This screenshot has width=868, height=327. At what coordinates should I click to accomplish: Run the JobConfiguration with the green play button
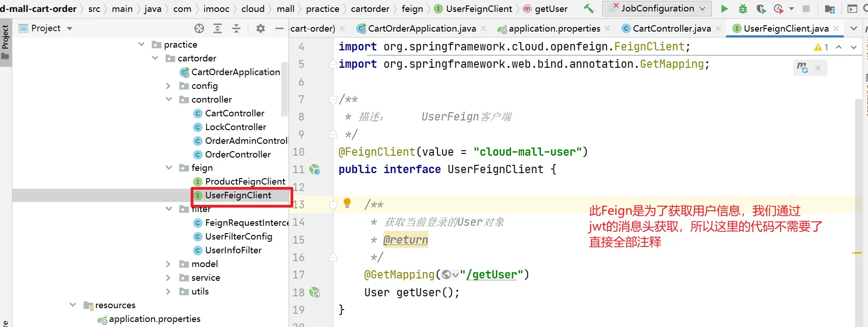click(x=724, y=9)
